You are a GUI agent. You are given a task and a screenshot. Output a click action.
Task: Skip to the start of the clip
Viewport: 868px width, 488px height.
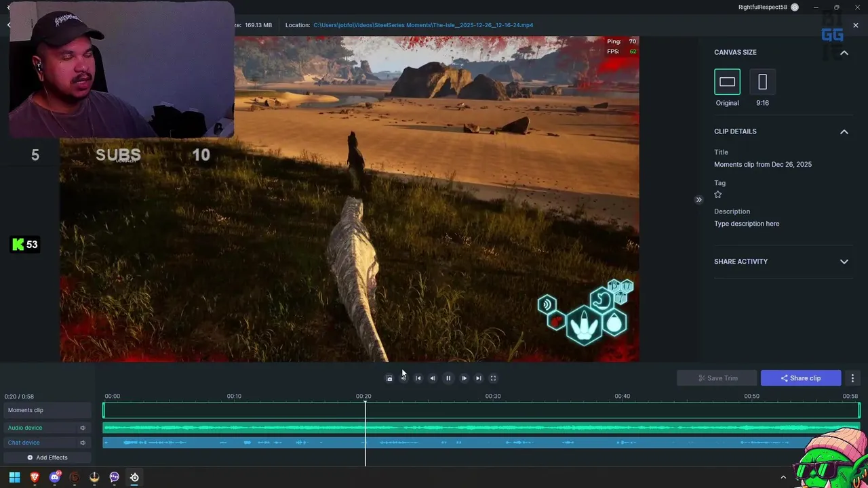pyautogui.click(x=418, y=378)
